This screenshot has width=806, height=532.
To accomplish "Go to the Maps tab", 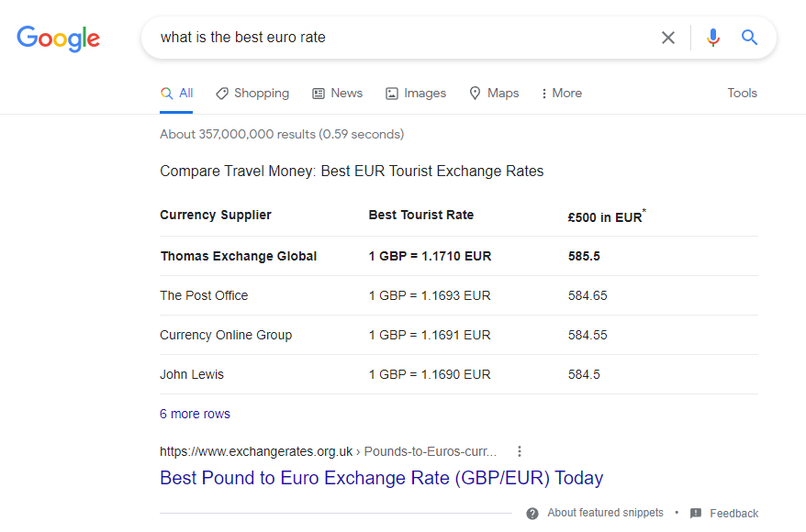I will coord(494,94).
